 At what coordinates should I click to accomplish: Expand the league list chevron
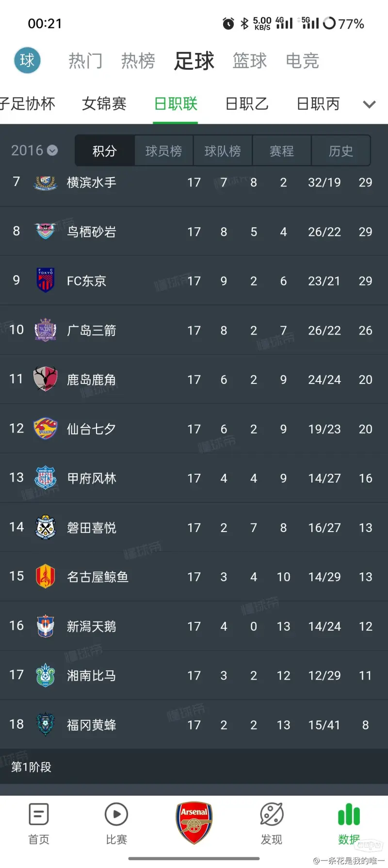coord(370,104)
